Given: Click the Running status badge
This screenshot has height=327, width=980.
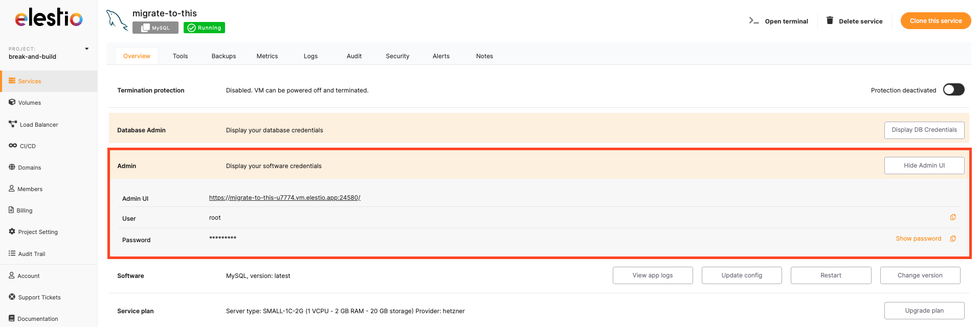Looking at the screenshot, I should point(204,28).
